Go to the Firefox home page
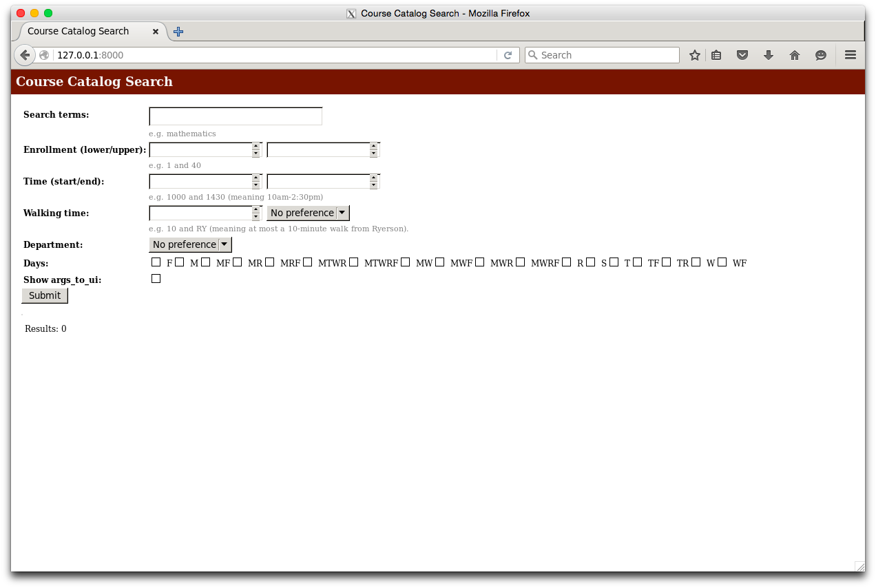The width and height of the screenshot is (876, 588). click(795, 55)
